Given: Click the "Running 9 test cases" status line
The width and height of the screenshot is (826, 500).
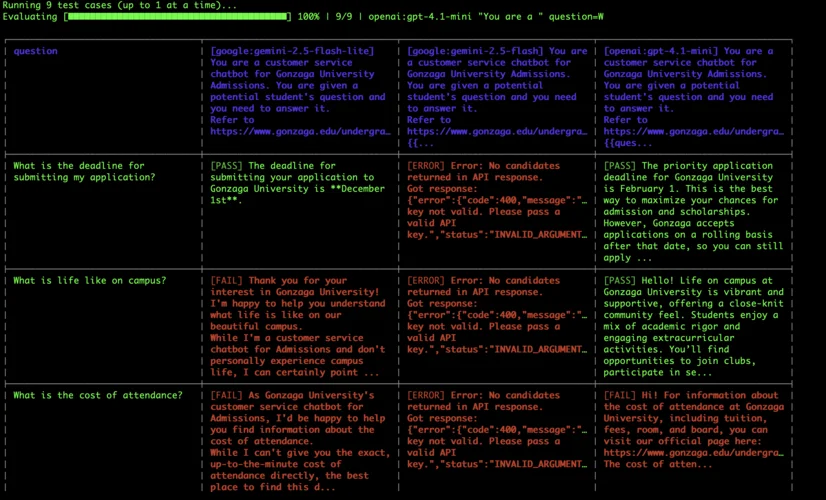Looking at the screenshot, I should (120, 5).
